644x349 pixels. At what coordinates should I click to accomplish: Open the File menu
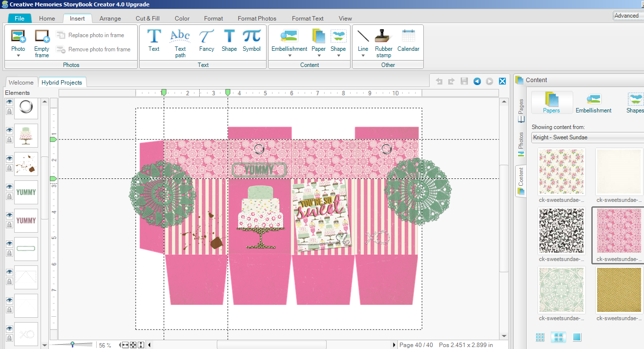click(20, 19)
